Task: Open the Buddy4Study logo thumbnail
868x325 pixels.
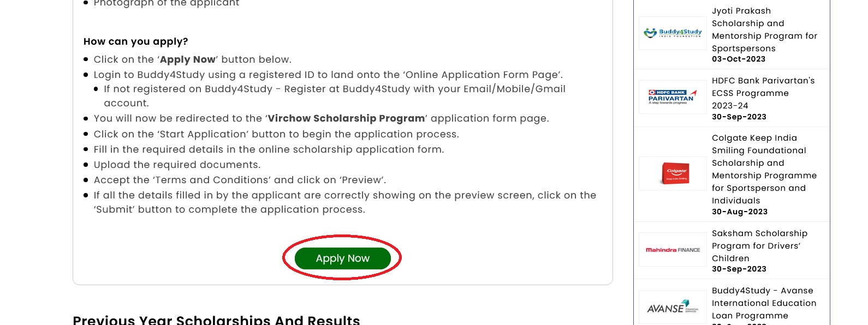Action: (673, 33)
